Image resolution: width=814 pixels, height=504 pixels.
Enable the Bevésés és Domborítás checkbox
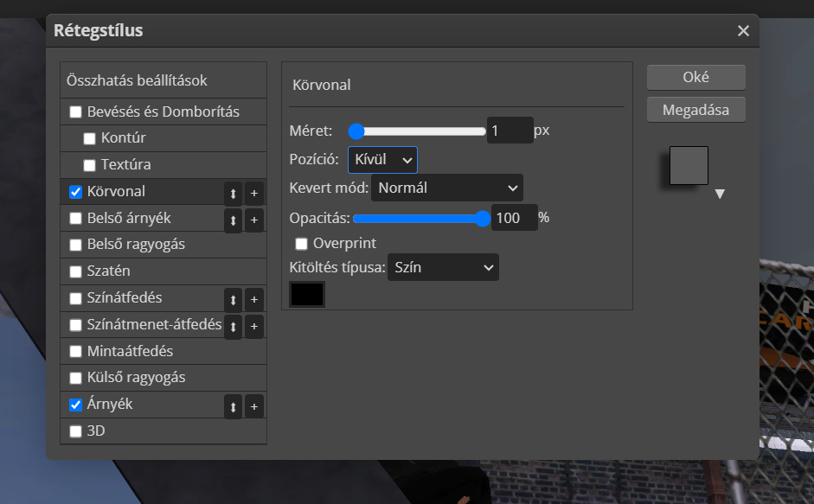[x=76, y=112]
